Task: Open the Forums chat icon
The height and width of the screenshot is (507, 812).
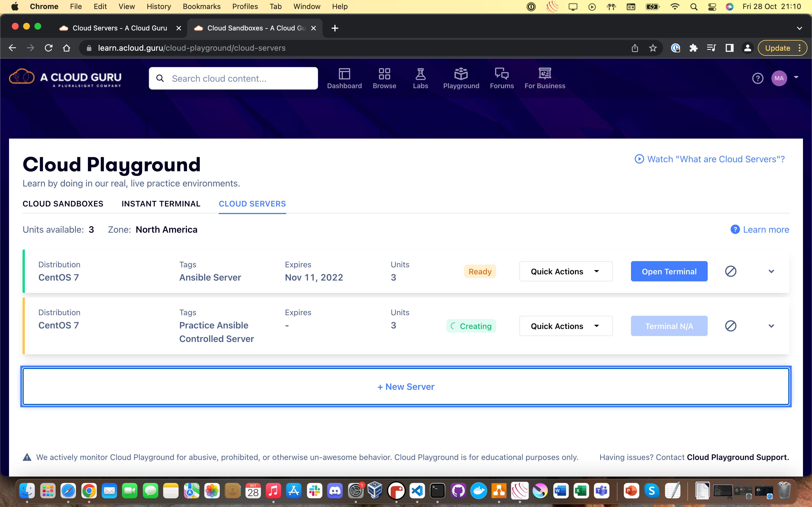Action: pyautogui.click(x=502, y=74)
